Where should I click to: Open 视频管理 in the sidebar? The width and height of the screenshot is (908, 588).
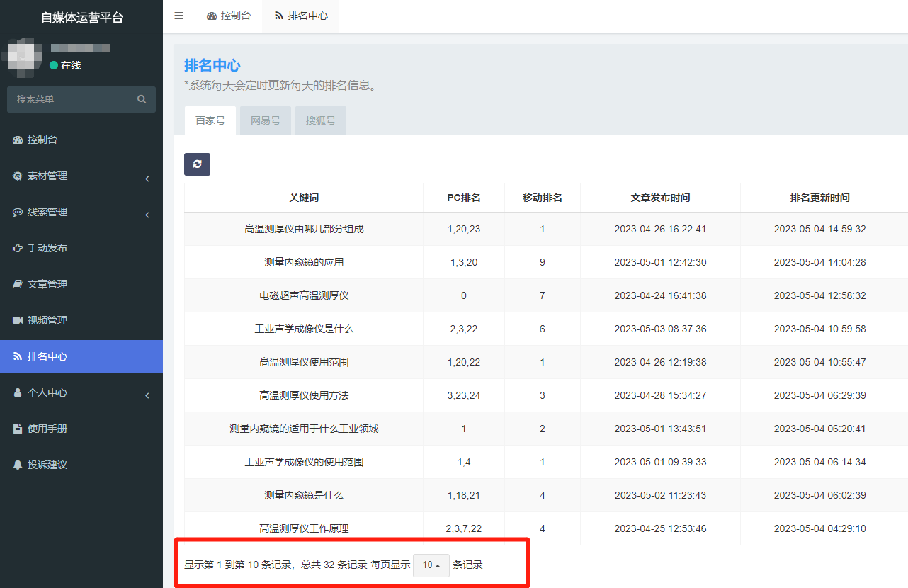47,320
